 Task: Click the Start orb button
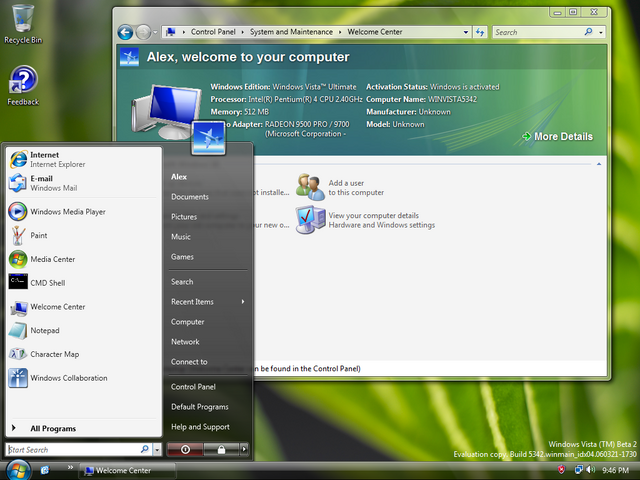tap(18, 470)
